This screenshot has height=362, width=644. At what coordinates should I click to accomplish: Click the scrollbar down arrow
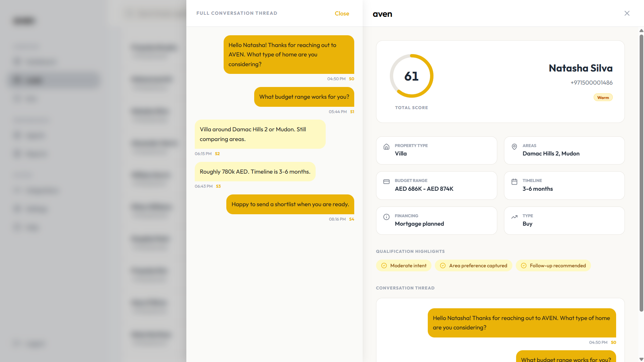[641, 359]
